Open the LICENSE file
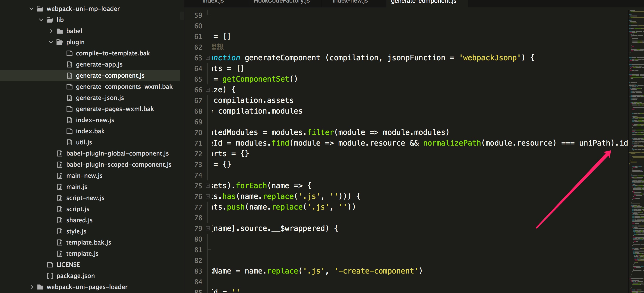 click(68, 265)
